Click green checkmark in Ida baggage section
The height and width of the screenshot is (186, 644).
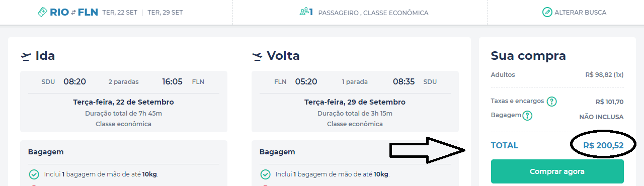click(34, 174)
